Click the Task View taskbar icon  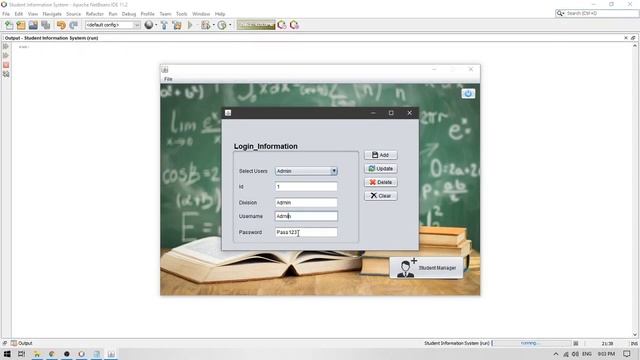pos(22,354)
